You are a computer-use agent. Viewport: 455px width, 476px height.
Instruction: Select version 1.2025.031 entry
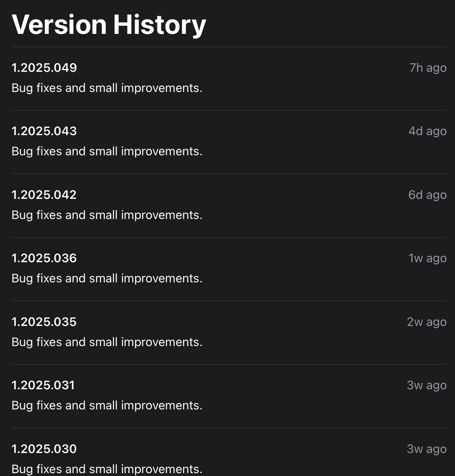click(x=44, y=385)
